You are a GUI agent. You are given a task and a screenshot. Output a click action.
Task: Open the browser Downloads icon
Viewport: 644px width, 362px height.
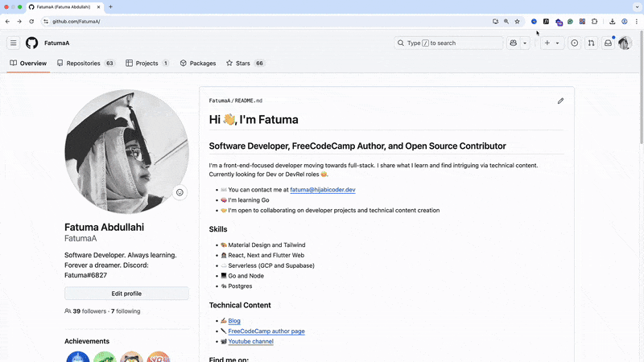click(612, 22)
